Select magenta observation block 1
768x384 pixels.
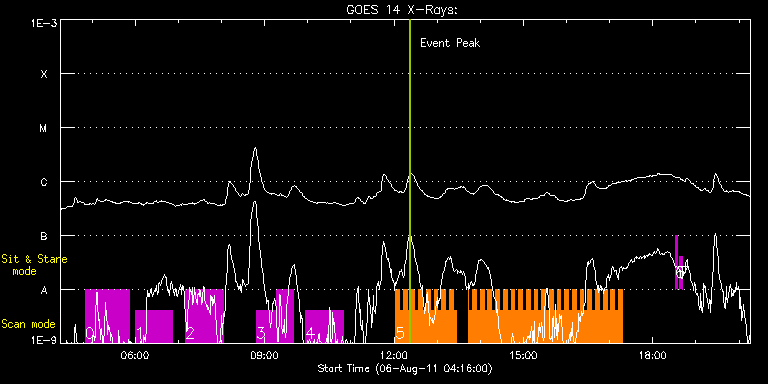click(154, 326)
